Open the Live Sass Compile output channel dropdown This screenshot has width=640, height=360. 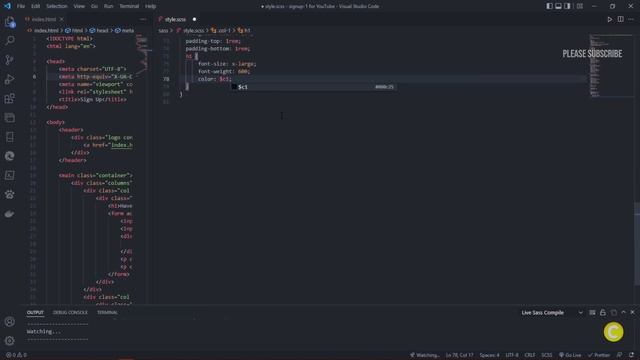(552, 313)
